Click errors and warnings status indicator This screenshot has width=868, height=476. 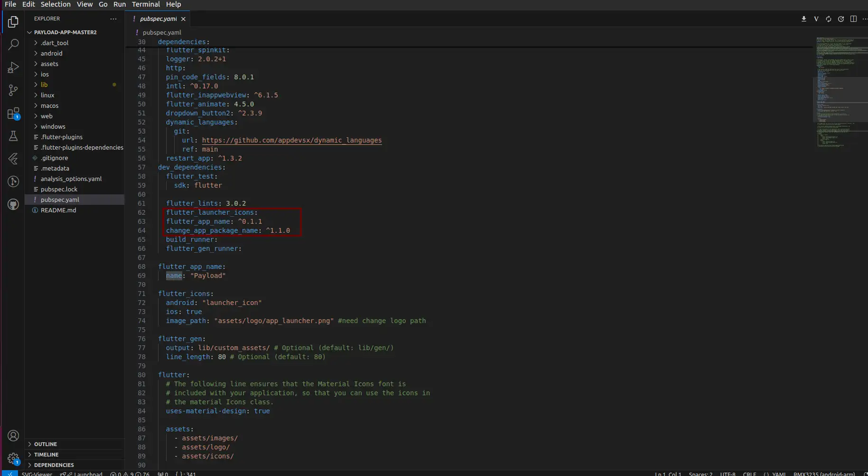tap(130, 474)
